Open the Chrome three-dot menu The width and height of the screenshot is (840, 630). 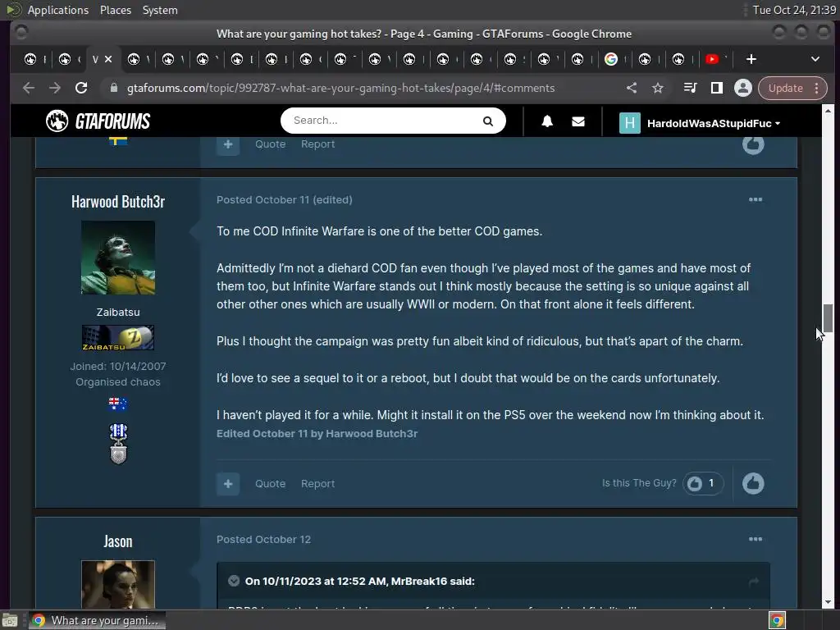[x=816, y=88]
